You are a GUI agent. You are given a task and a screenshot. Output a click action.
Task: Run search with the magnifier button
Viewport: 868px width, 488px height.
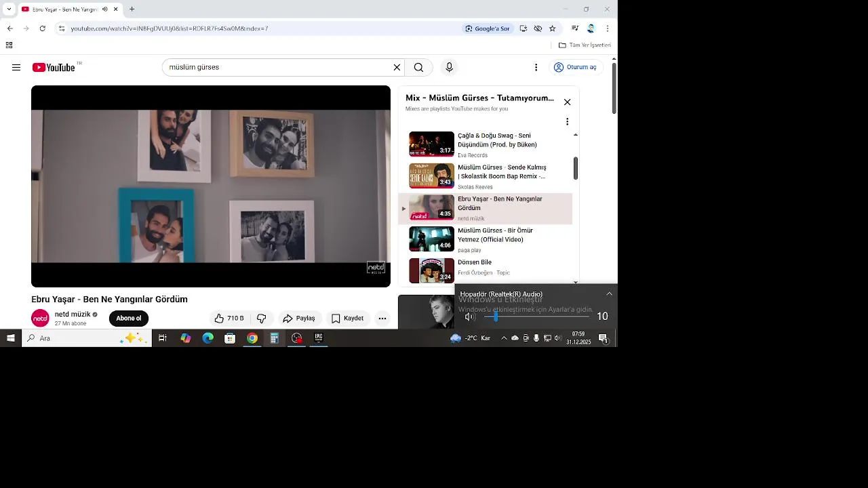point(418,67)
